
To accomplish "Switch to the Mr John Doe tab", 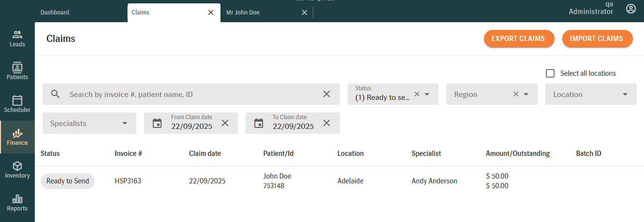I will 243,13.
